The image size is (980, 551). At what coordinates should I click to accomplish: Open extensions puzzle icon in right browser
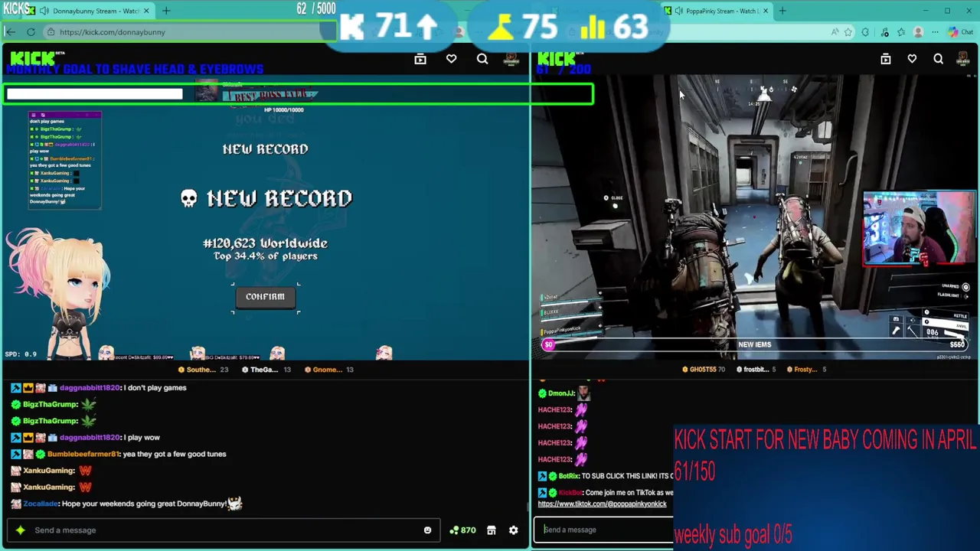865,32
